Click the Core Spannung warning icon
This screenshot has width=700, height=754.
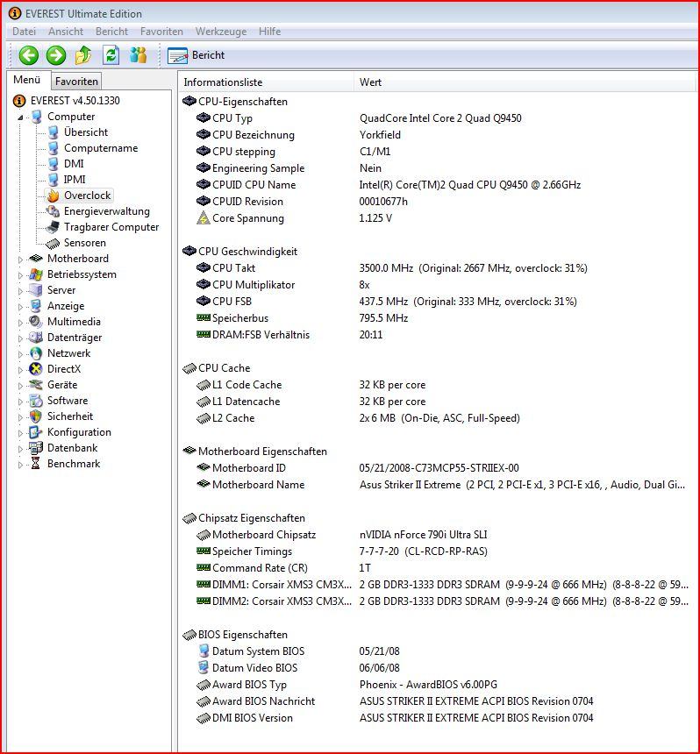click(204, 218)
